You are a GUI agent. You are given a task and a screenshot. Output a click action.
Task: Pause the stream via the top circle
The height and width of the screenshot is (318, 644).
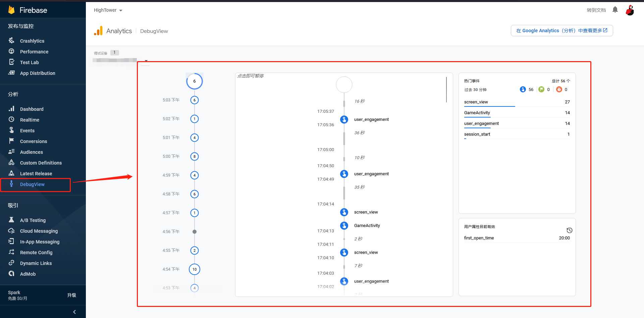click(344, 85)
